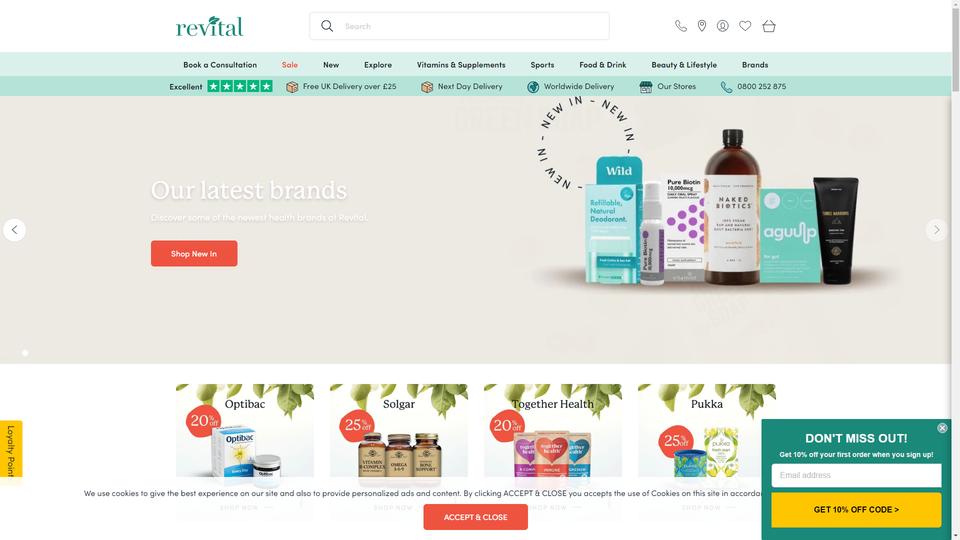Select the carousel slide indicator dot

click(25, 353)
